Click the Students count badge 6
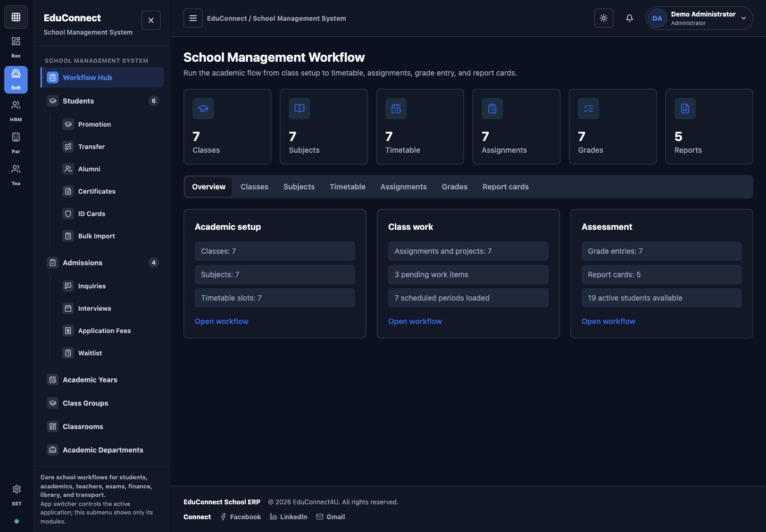766x532 pixels. click(154, 101)
